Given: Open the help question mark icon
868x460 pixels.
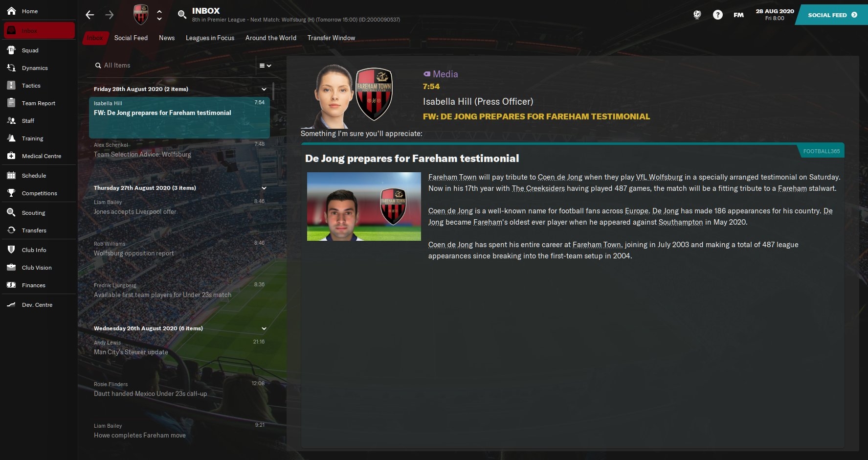Looking at the screenshot, I should 717,15.
